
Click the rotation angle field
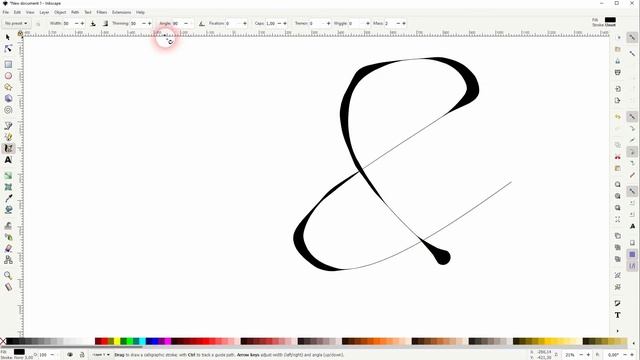click(x=613, y=355)
